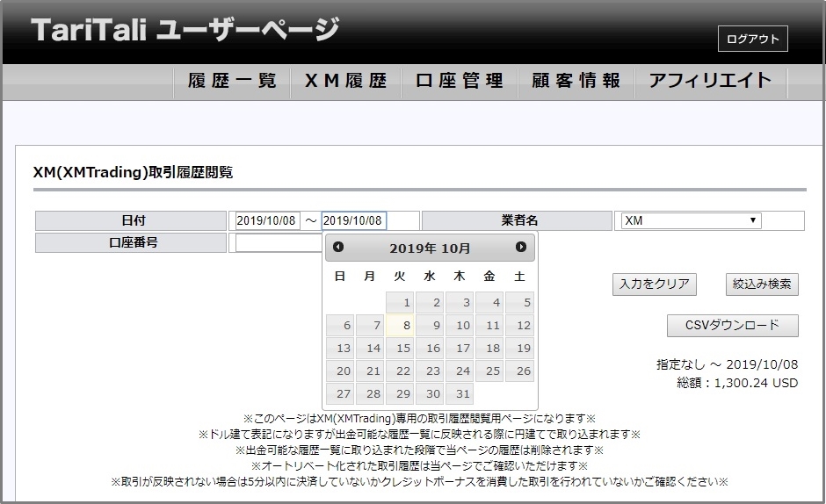Focus the start date field
Viewport: 826px width, 504px height.
267,220
